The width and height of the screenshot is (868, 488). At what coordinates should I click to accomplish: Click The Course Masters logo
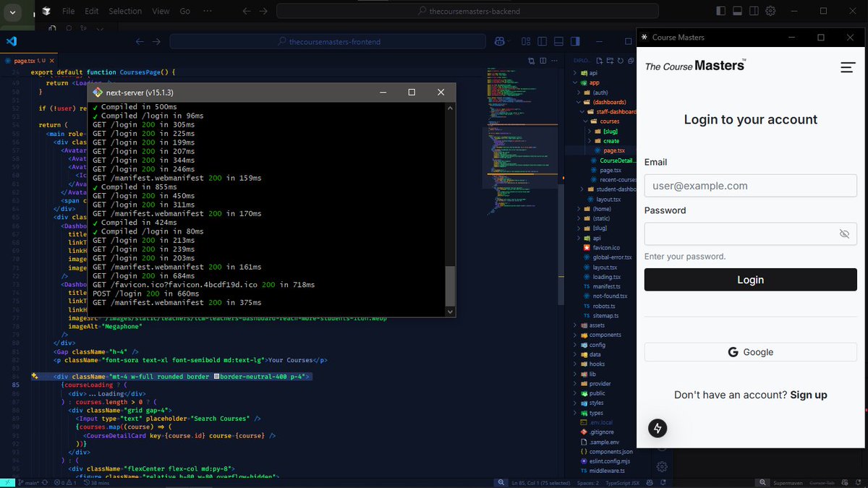click(x=695, y=66)
